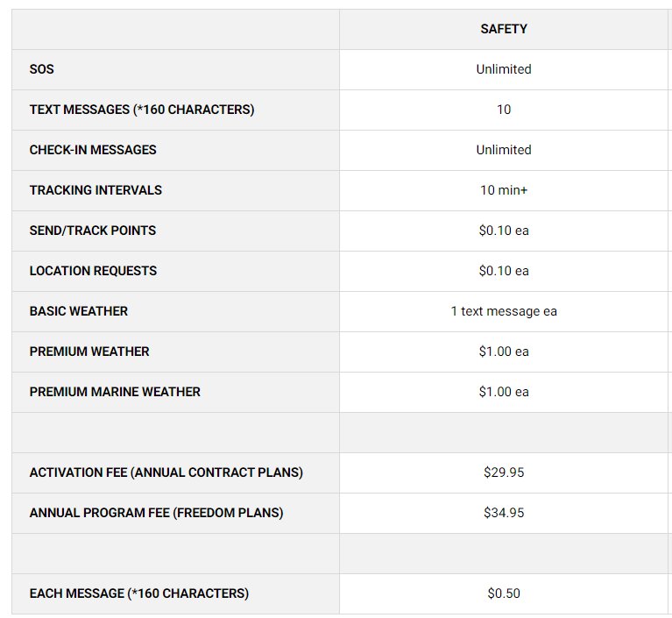Click the $34.95 annual program fee
The height and width of the screenshot is (618, 672).
coord(503,513)
